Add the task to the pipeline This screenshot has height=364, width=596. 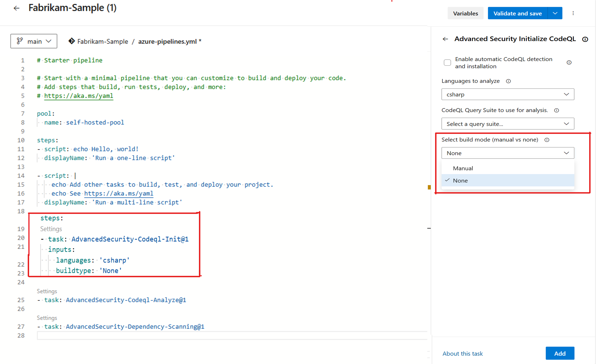(560, 353)
